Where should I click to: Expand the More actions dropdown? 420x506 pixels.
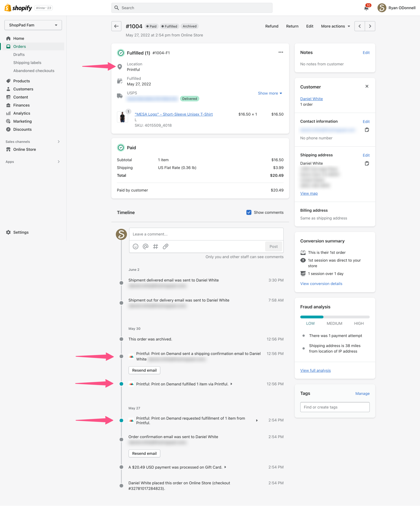tap(335, 26)
